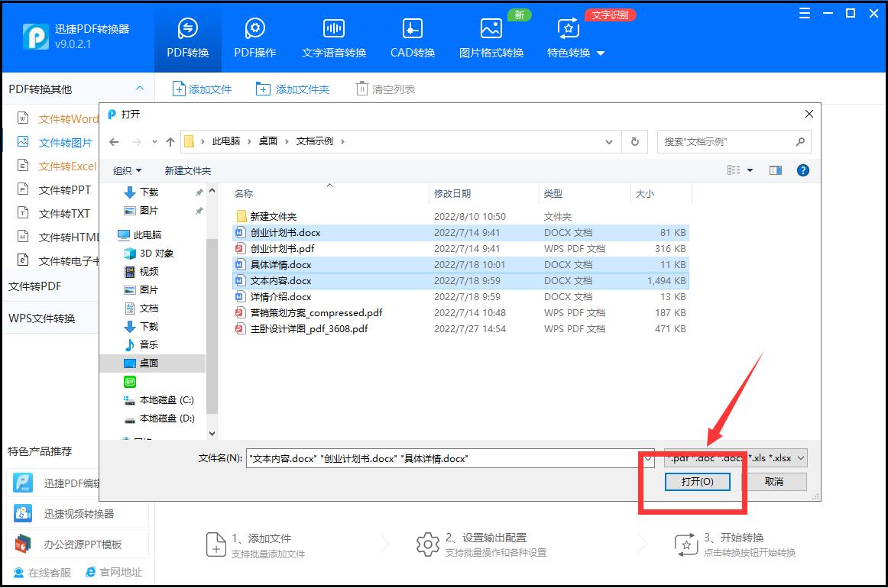Viewport: 888px width, 588px height.
Task: Collapse the PDF转换其他 section
Action: pyautogui.click(x=140, y=89)
